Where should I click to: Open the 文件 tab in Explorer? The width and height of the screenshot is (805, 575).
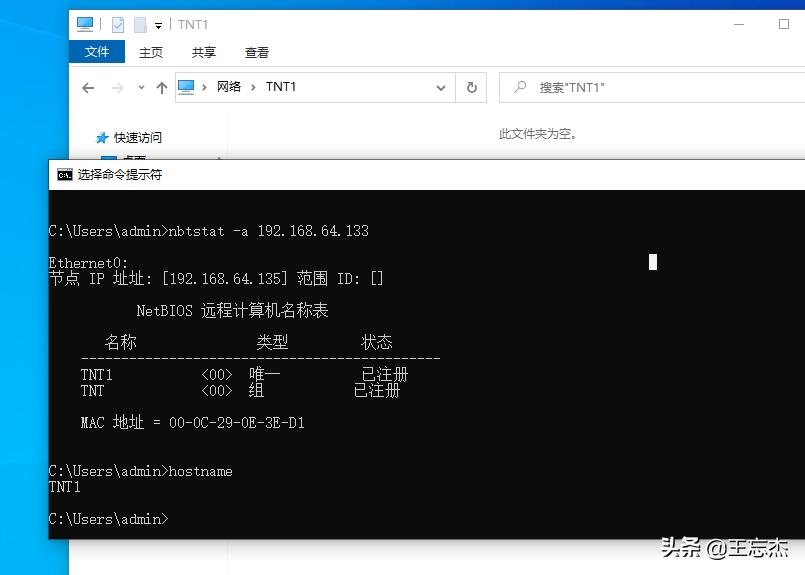[97, 52]
